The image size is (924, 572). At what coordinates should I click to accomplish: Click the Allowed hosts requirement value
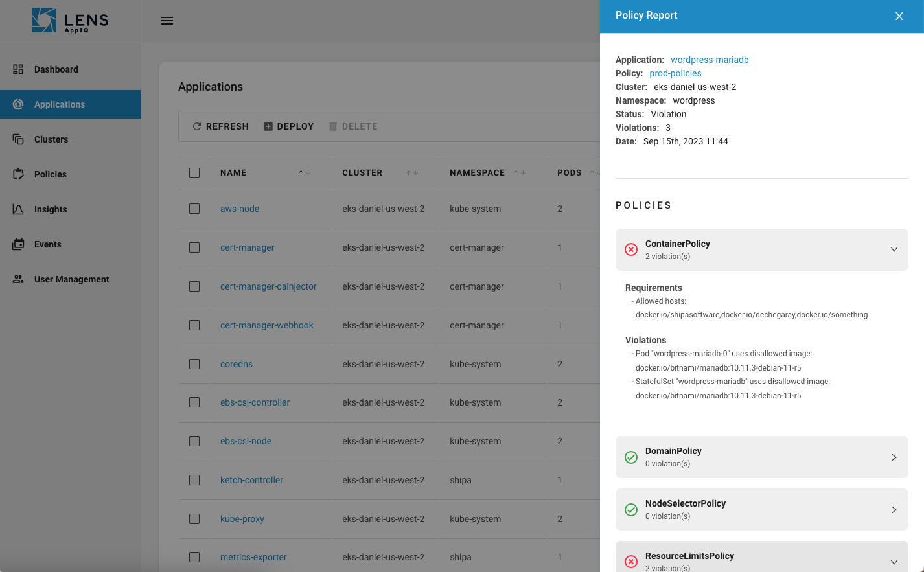(752, 315)
